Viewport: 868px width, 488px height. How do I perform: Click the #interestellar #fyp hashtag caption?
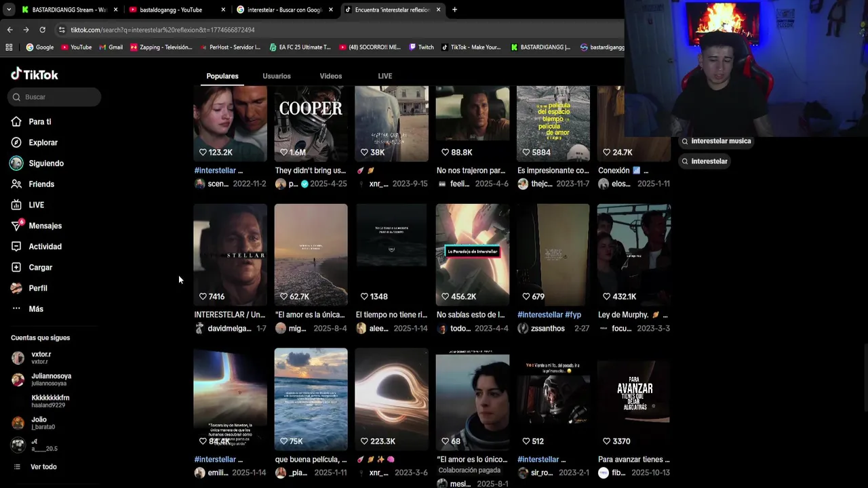click(549, 314)
